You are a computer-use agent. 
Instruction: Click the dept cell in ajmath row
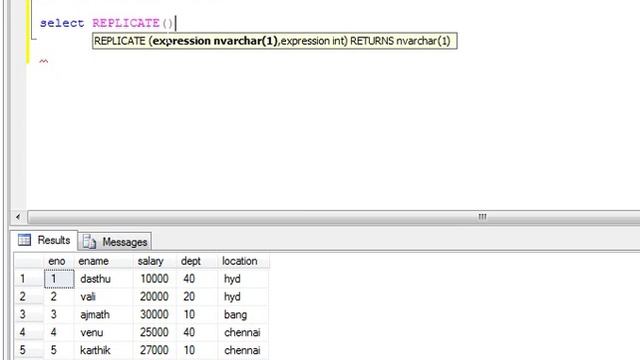pos(197,314)
